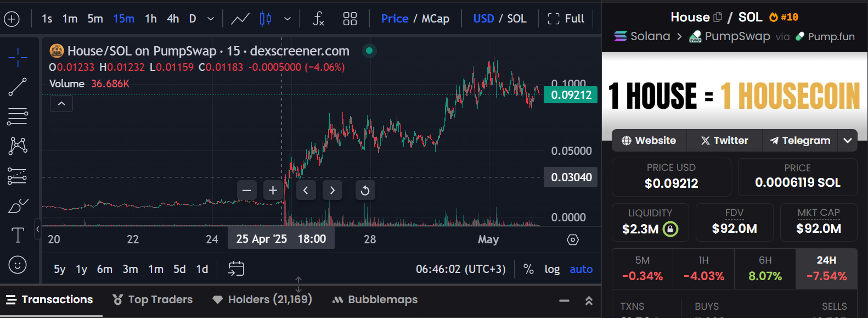Select the 24H price change tab
This screenshot has width=868, height=318.
826,269
